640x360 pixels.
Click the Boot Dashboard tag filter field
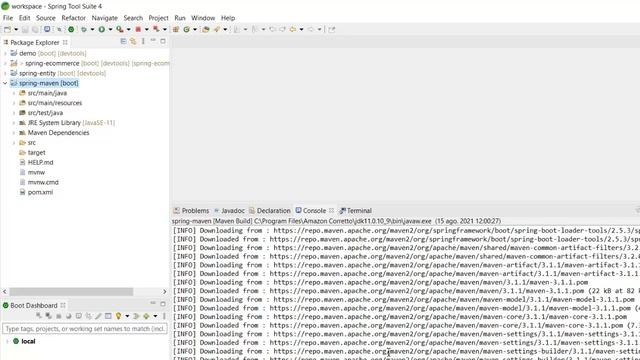[x=84, y=329]
